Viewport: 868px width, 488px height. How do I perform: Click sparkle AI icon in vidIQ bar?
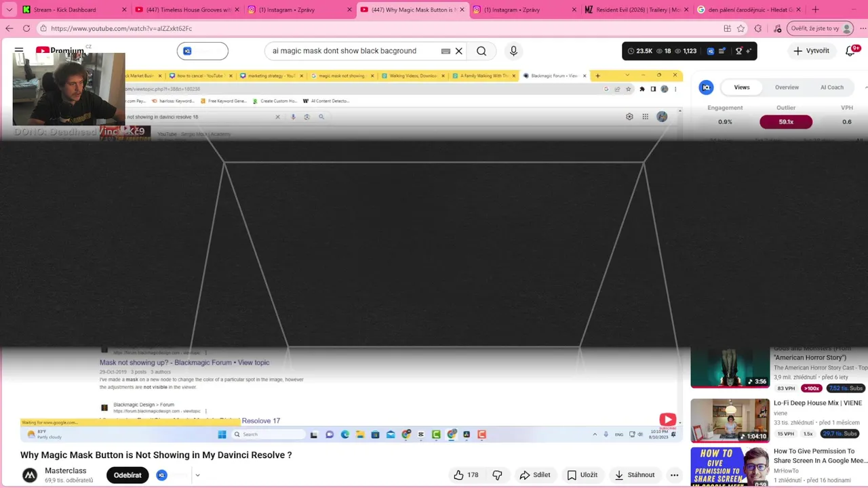click(749, 51)
